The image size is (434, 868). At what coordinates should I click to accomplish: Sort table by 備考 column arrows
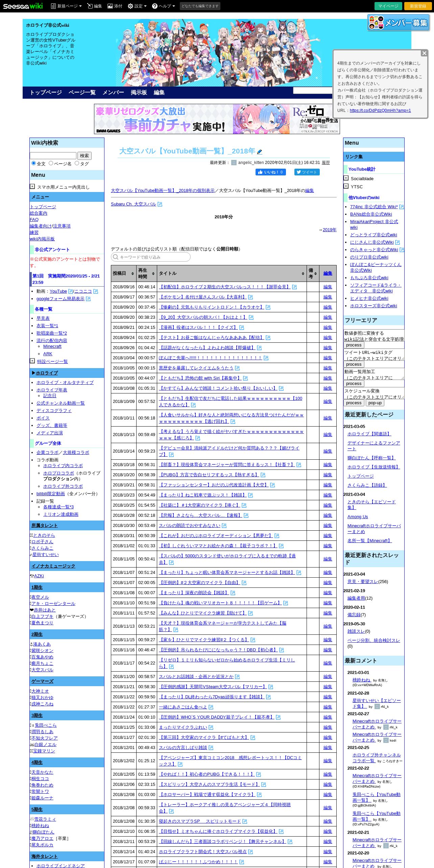point(315,273)
